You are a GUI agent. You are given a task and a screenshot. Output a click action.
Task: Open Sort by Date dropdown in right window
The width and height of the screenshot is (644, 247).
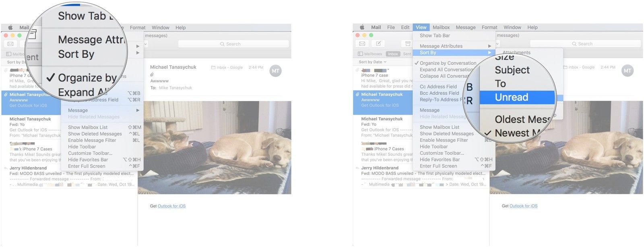tap(372, 62)
